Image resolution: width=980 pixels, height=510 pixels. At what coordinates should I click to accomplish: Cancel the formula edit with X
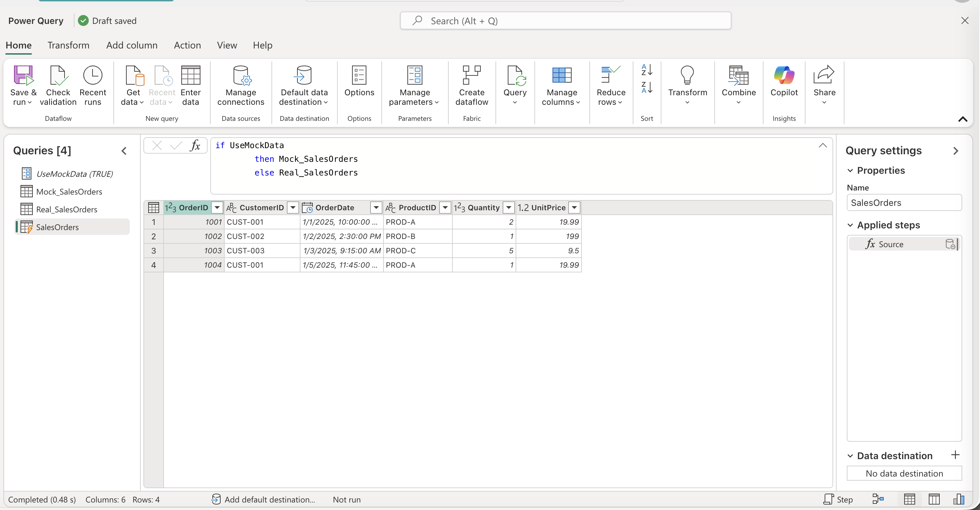click(x=157, y=145)
